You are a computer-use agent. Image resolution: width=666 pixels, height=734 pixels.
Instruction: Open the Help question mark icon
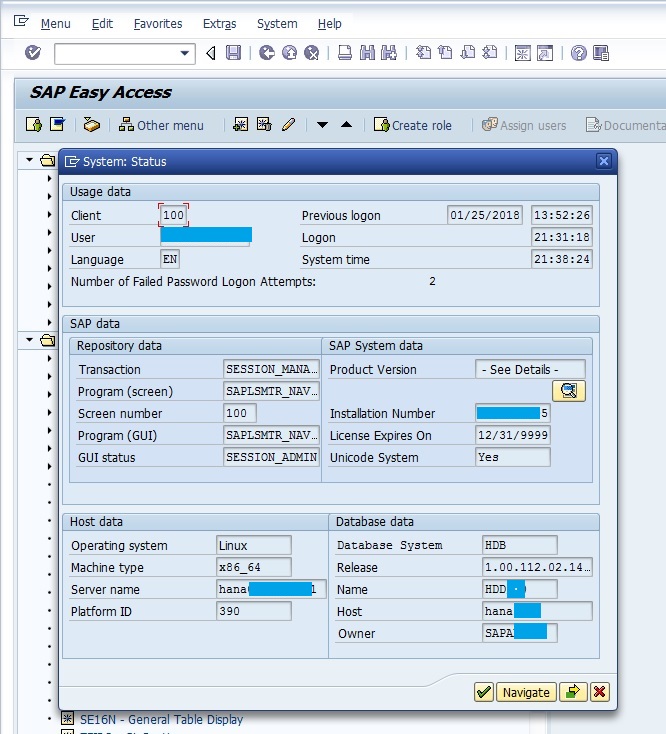[x=579, y=53]
